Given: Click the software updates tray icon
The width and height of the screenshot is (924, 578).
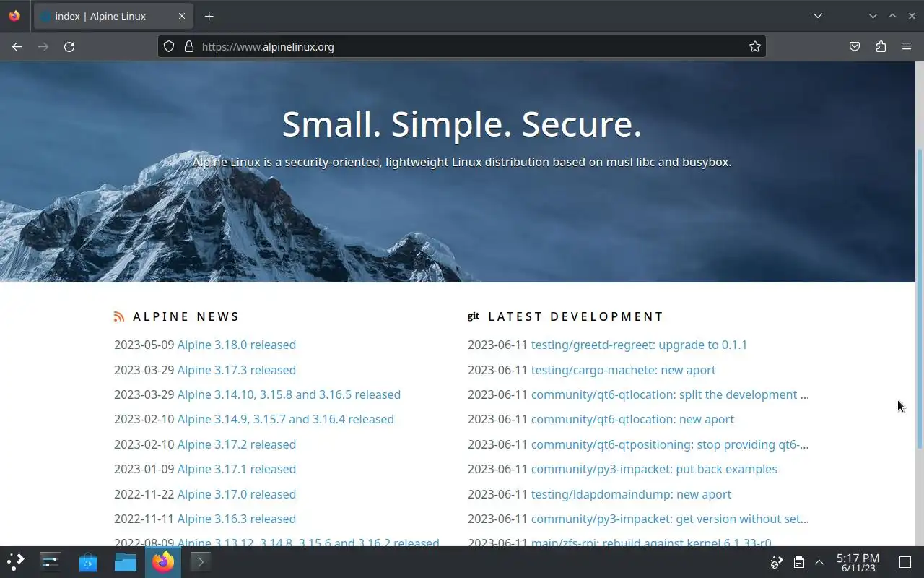Looking at the screenshot, I should (x=777, y=562).
